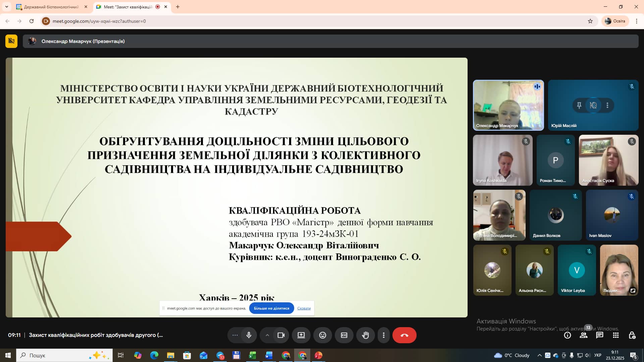Switch to Державний біотехнологічний browser tab

click(x=51, y=7)
